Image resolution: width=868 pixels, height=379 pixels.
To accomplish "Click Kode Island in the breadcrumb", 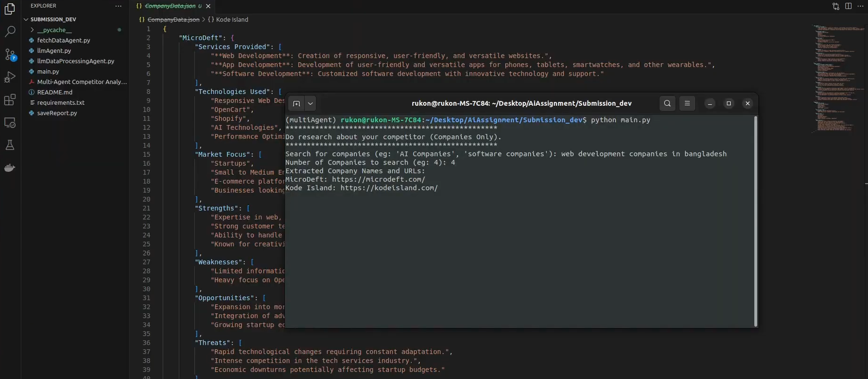I will [x=232, y=19].
